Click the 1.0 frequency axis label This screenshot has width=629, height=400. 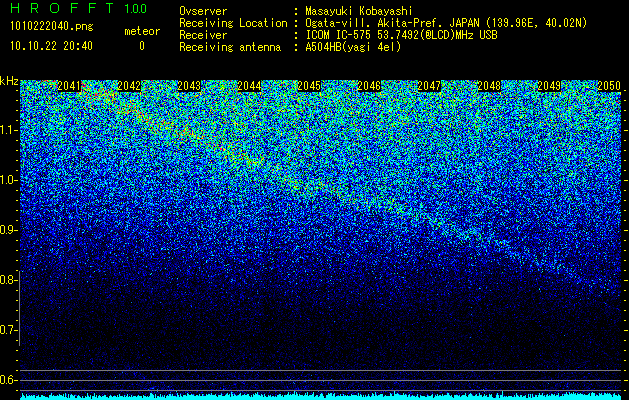tap(8, 180)
